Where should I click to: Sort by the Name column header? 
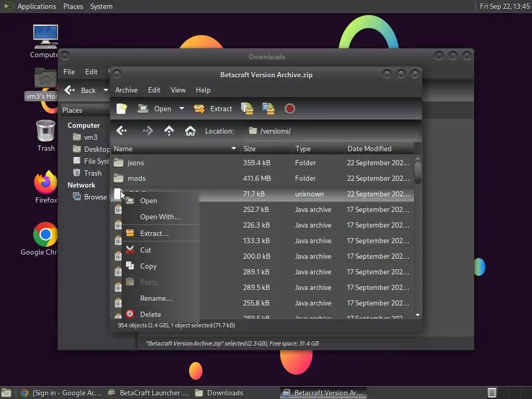coord(176,149)
